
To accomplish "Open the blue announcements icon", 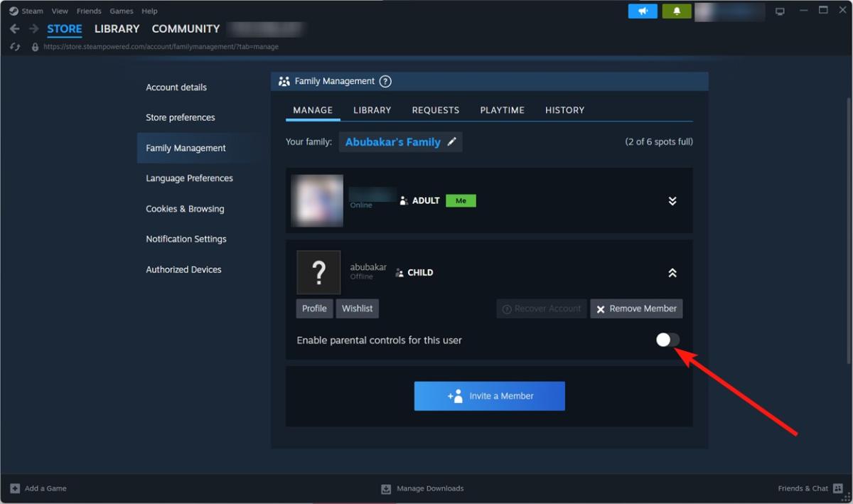I will 643,11.
